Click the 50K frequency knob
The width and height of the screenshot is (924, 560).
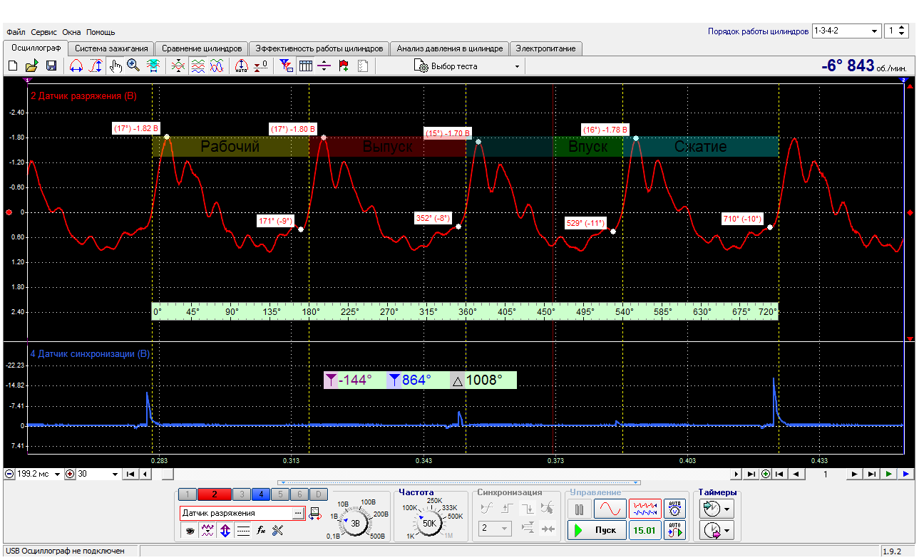tap(429, 522)
